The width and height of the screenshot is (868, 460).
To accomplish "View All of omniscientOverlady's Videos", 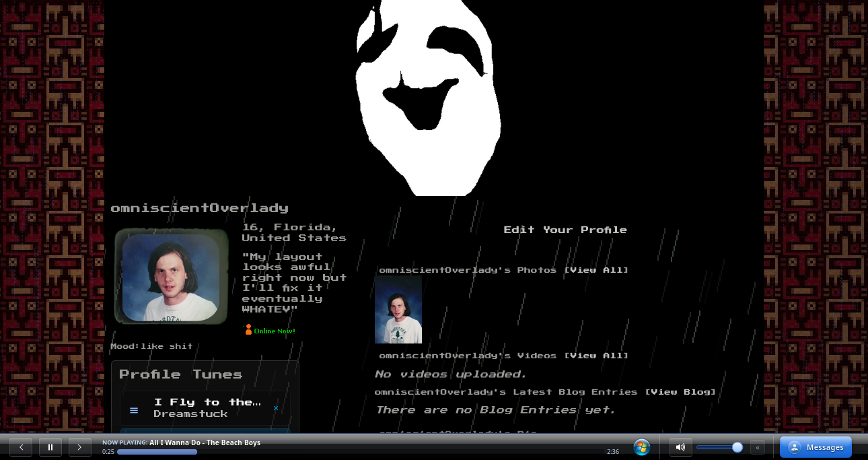I will (596, 356).
